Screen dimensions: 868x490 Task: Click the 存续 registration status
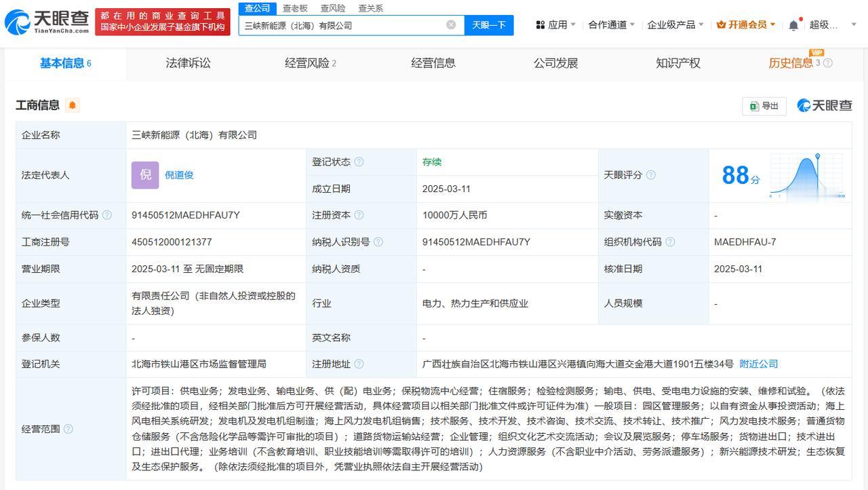point(432,162)
